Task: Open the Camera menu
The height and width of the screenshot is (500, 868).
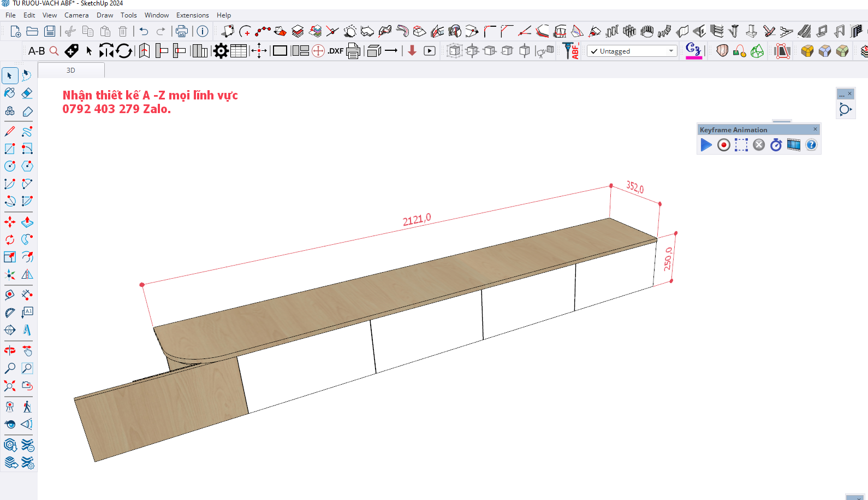Action: 76,15
